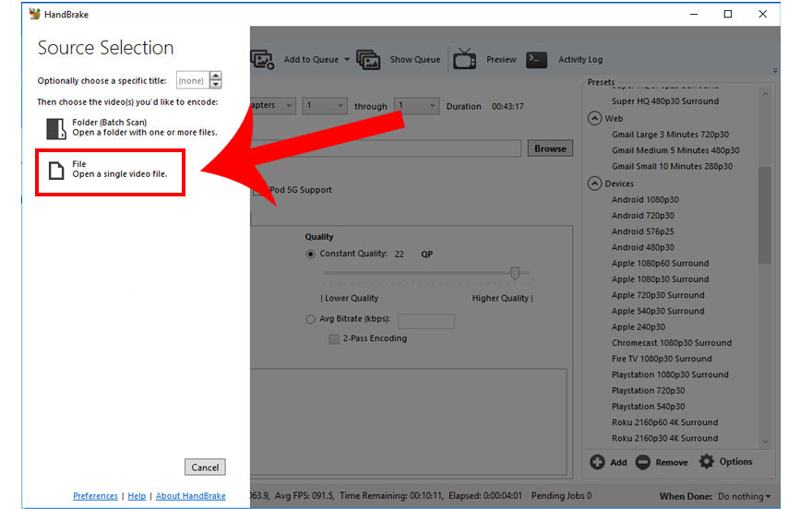Decrease the specific title stepper value
Viewport: 812px width, 509px height.
pyautogui.click(x=215, y=84)
